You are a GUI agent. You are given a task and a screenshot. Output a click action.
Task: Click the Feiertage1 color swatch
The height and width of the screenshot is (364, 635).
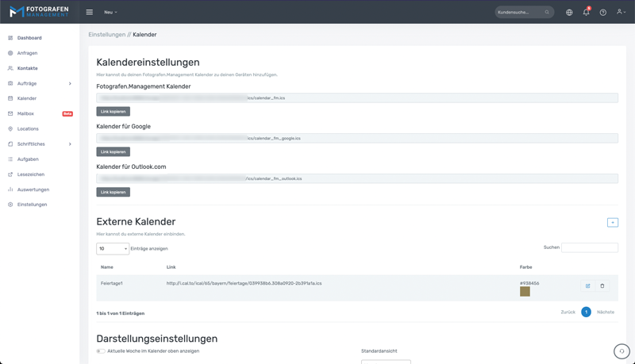[525, 292]
